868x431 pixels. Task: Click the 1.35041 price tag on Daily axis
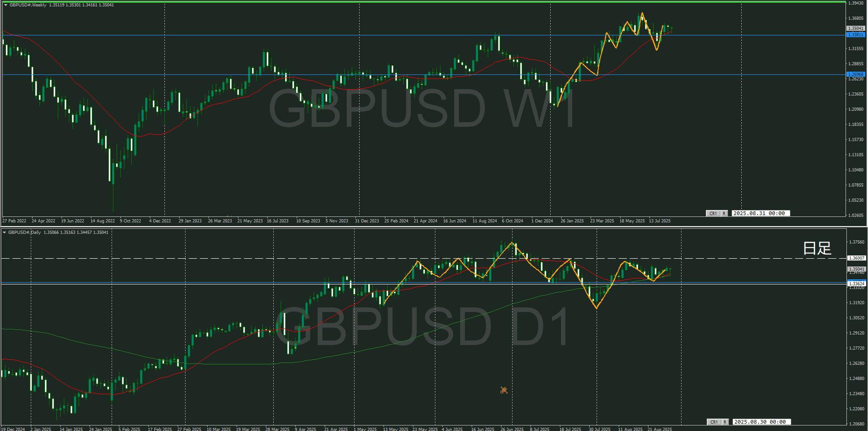[x=856, y=269]
